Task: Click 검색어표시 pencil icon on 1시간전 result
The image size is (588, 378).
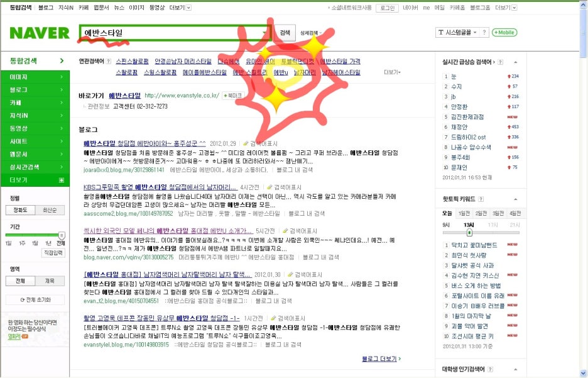Action: pos(273,318)
